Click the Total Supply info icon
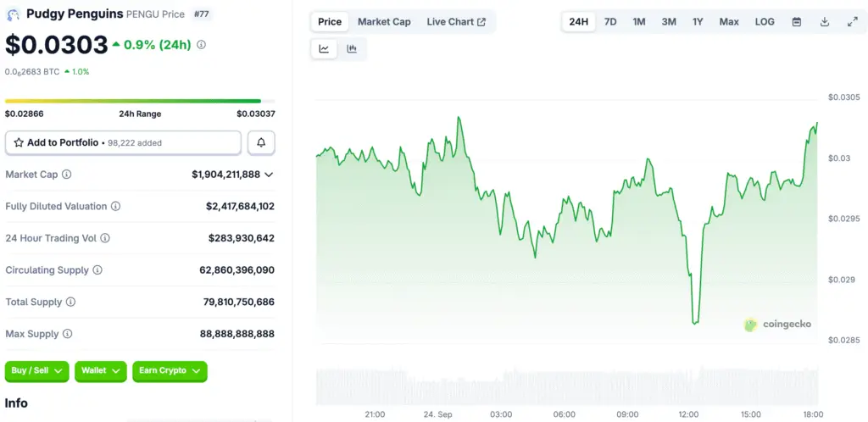The height and width of the screenshot is (422, 868). click(x=71, y=302)
